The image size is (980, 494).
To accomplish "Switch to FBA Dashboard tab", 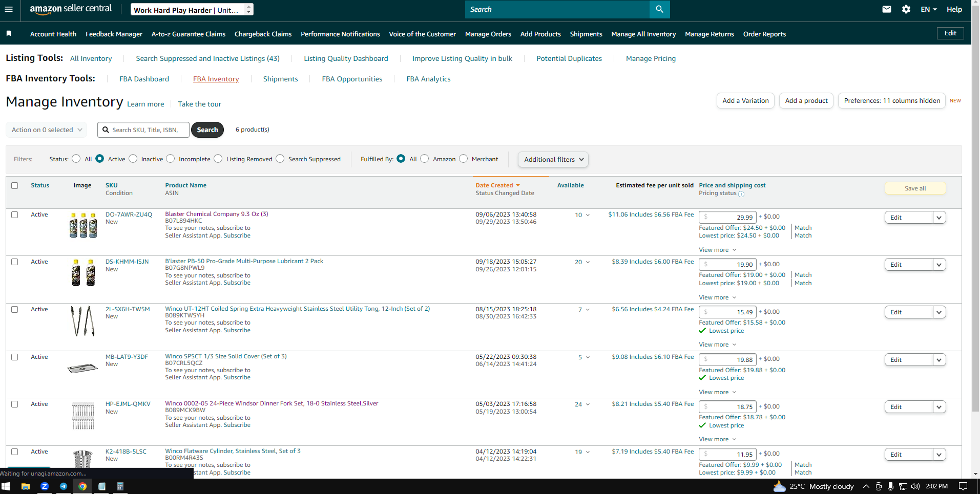I will click(144, 79).
